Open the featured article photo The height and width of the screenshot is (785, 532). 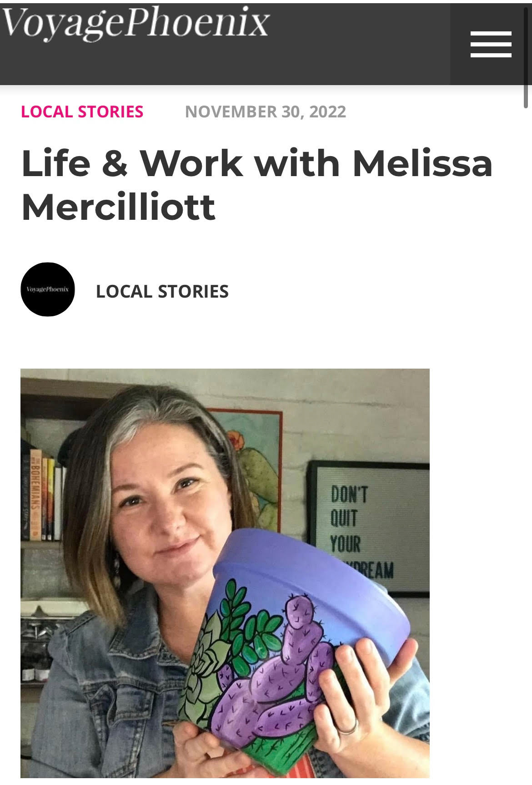click(x=225, y=573)
